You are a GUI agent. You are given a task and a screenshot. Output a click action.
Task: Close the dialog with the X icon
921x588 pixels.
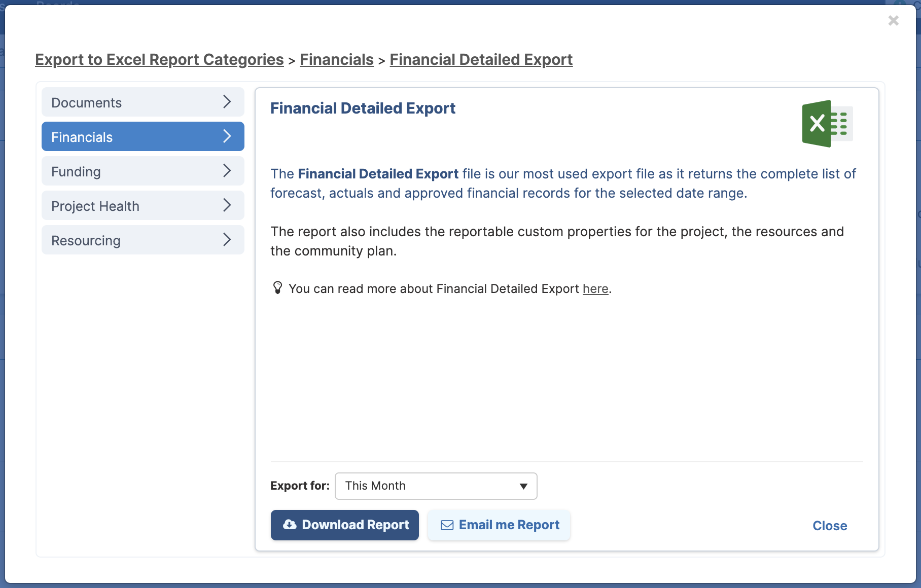point(894,20)
